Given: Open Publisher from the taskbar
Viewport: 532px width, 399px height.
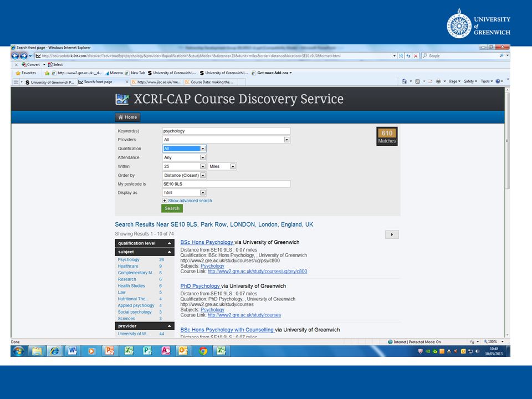Looking at the screenshot, I should click(147, 351).
